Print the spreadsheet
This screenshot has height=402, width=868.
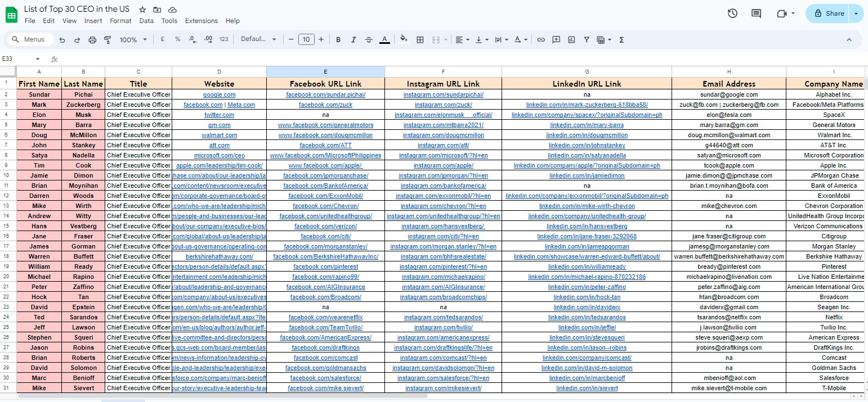click(x=92, y=40)
